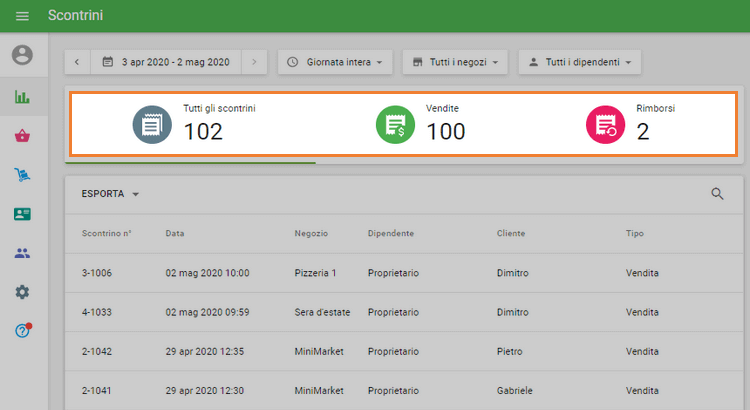Open the Help question mark icon
This screenshot has width=750, height=410.
pyautogui.click(x=22, y=330)
